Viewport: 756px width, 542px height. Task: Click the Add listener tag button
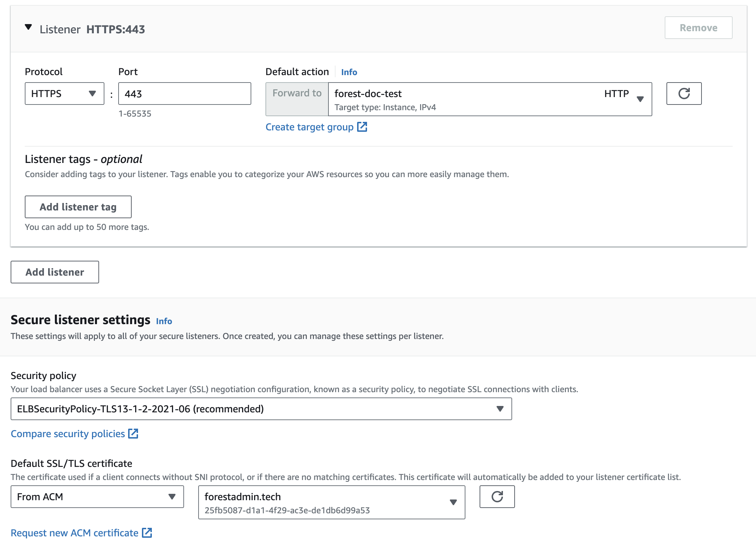(x=78, y=207)
